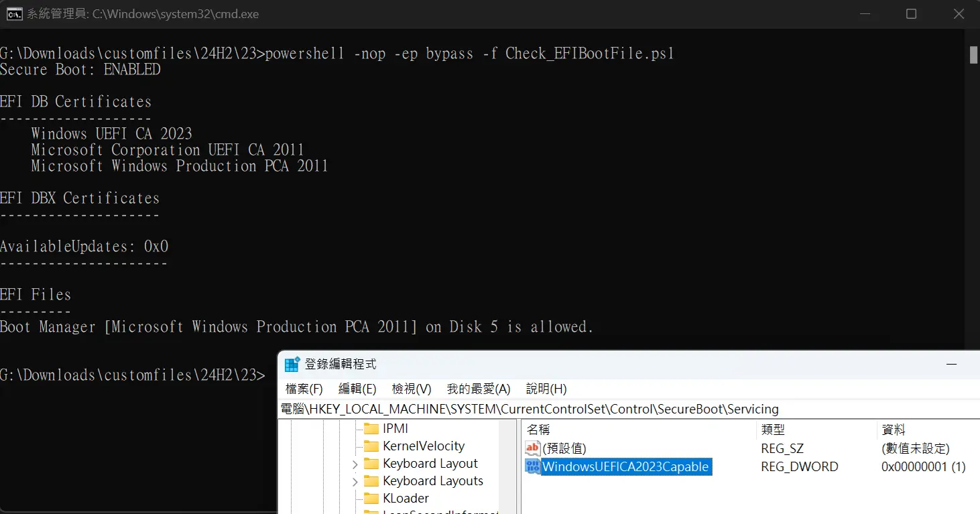Open the 檔案(F) menu

(304, 389)
